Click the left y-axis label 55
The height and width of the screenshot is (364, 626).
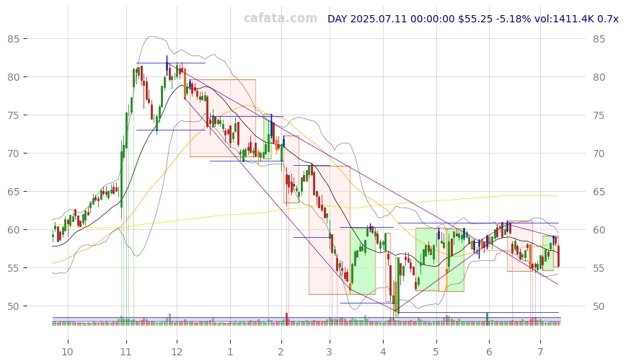(13, 268)
